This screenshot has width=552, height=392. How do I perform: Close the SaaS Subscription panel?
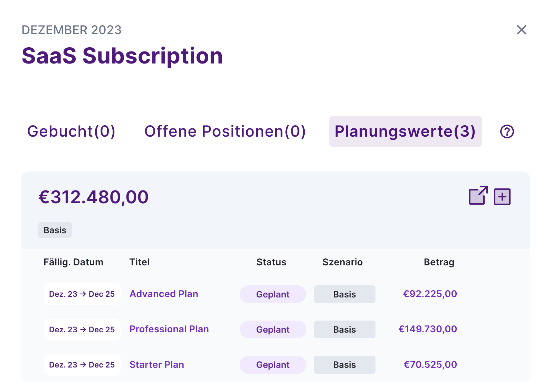tap(521, 30)
